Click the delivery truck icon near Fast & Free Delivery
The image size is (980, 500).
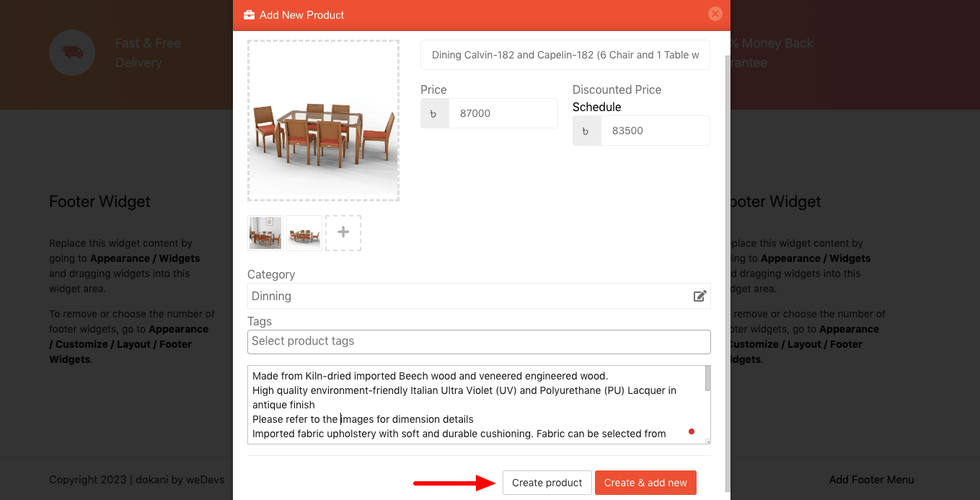tap(72, 53)
